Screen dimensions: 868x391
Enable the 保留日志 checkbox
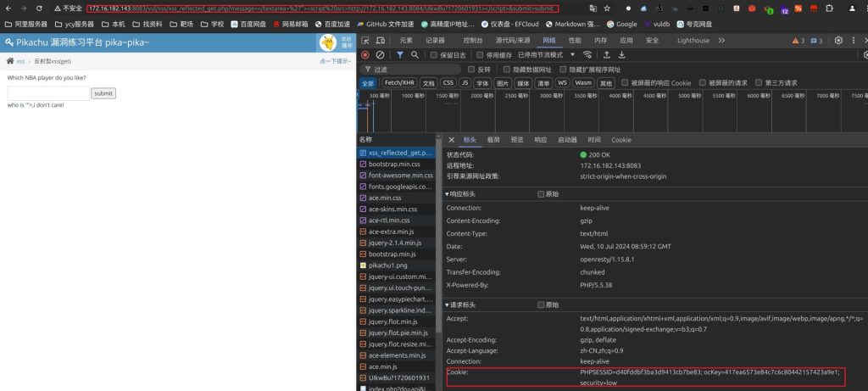(x=434, y=55)
